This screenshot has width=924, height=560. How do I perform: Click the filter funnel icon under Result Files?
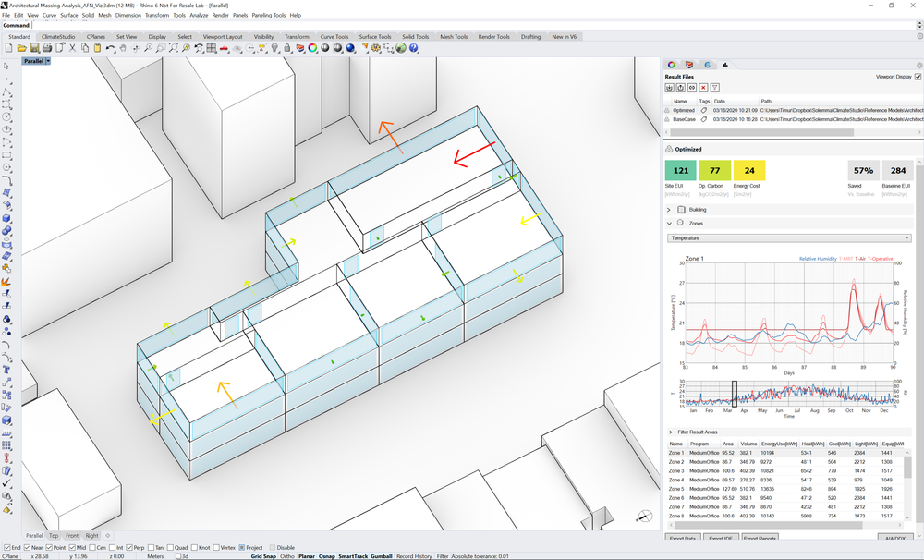point(715,88)
